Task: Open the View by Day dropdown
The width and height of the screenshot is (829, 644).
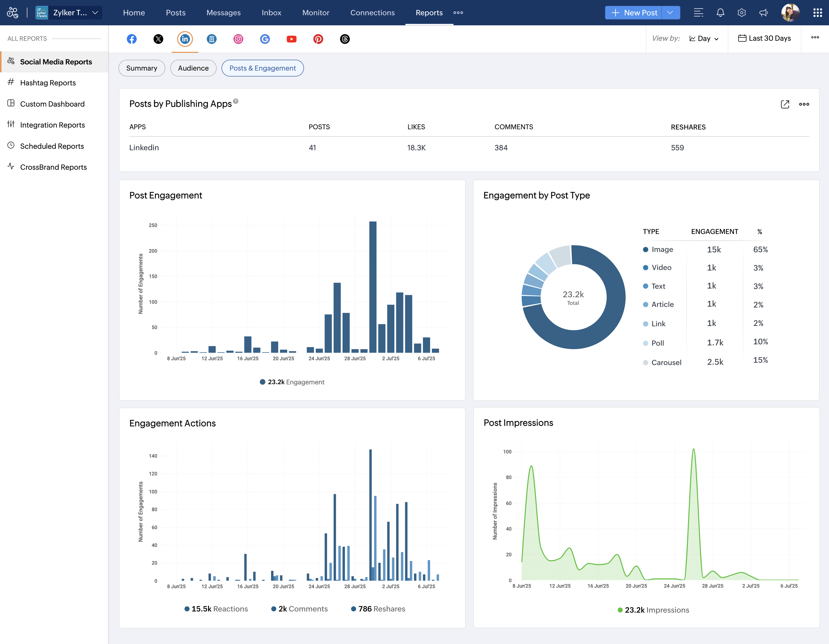Action: point(704,39)
